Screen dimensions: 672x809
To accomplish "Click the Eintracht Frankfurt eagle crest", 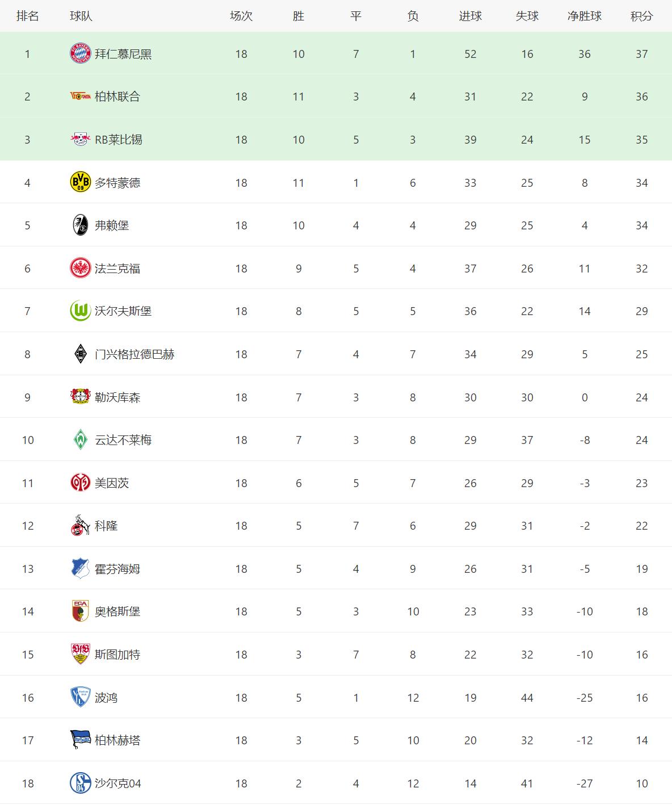I will tap(80, 268).
